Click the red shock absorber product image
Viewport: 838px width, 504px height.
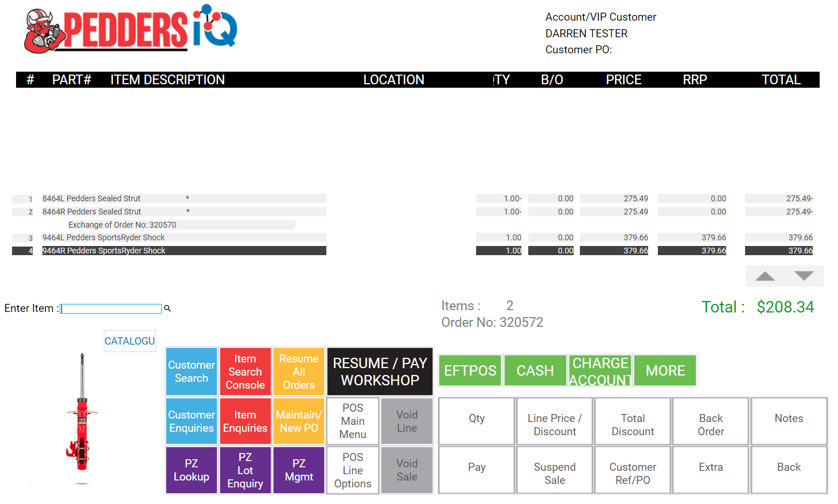[x=82, y=413]
